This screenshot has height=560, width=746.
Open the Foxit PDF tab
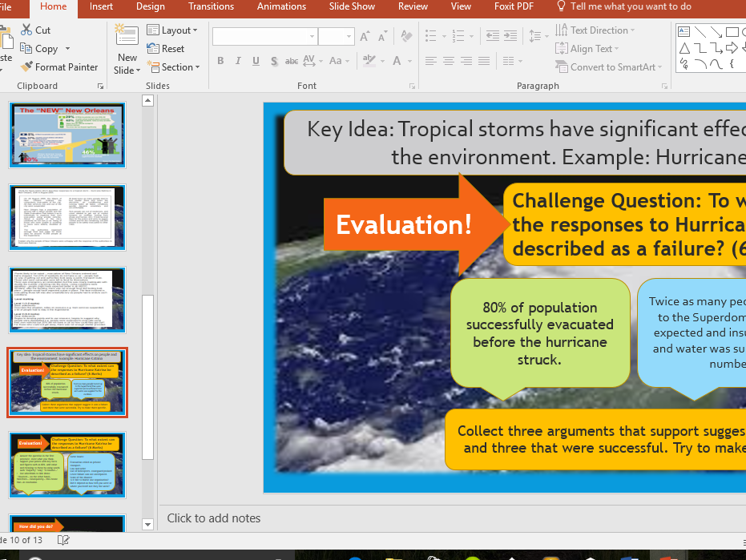pyautogui.click(x=514, y=6)
